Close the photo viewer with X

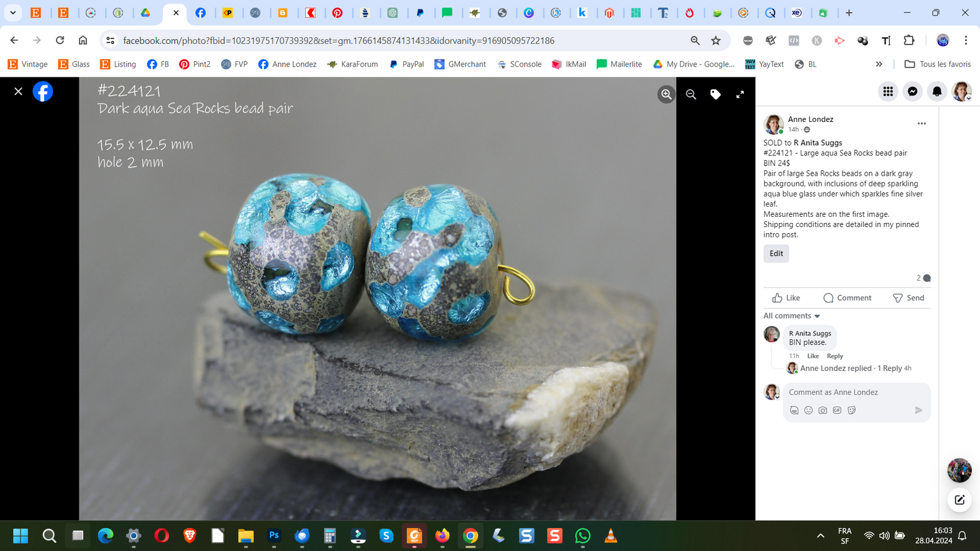pyautogui.click(x=18, y=91)
